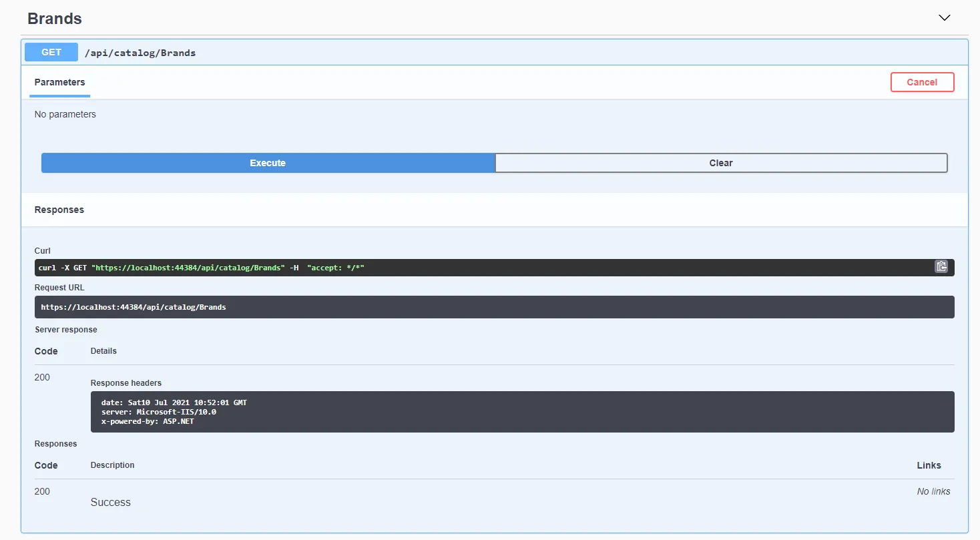Execute the Brands API request
980x540 pixels.
tap(267, 162)
